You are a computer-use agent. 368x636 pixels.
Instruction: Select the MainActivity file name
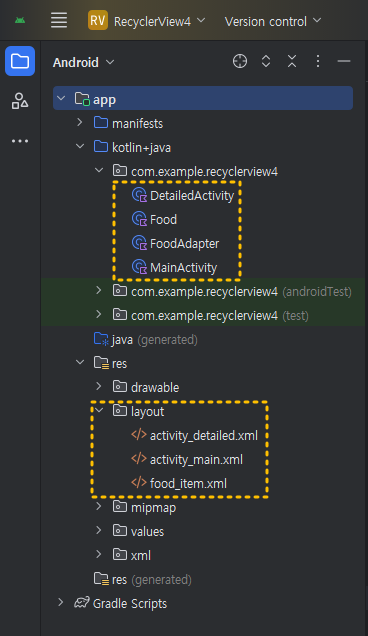pyautogui.click(x=183, y=268)
